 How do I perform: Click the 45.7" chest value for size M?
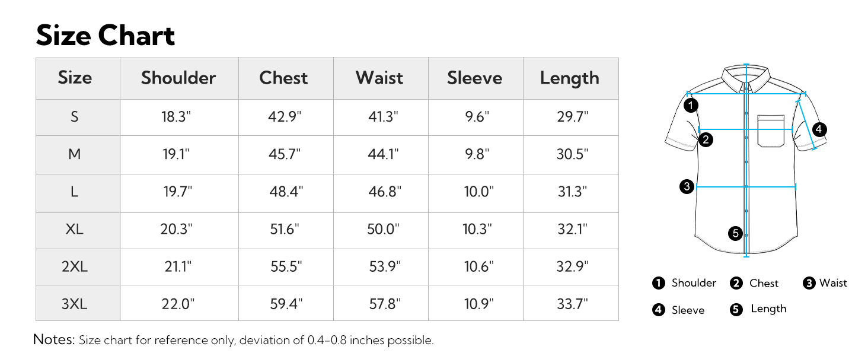pos(285,154)
